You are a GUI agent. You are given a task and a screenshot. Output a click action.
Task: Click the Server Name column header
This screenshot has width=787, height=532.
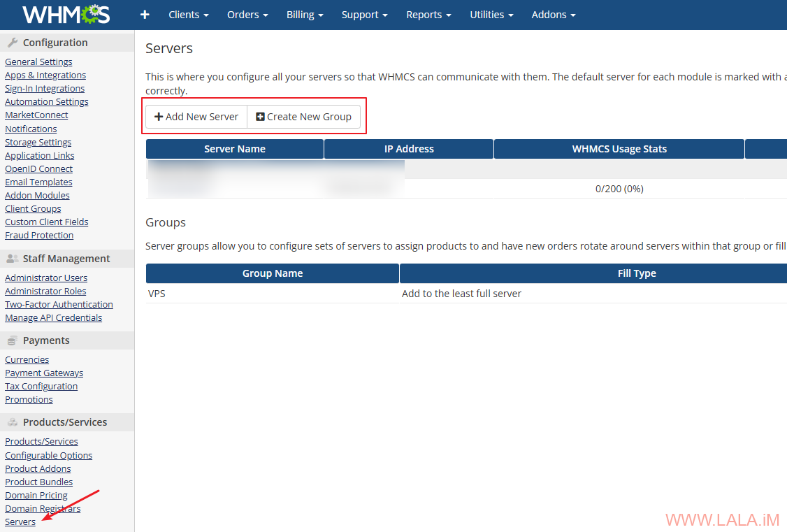(x=235, y=149)
